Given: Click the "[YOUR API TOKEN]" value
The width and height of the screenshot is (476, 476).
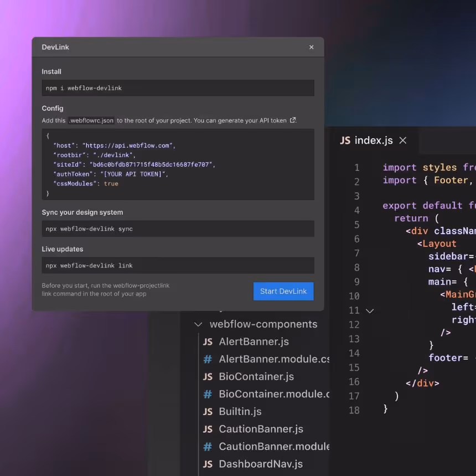Looking at the screenshot, I should click(133, 174).
